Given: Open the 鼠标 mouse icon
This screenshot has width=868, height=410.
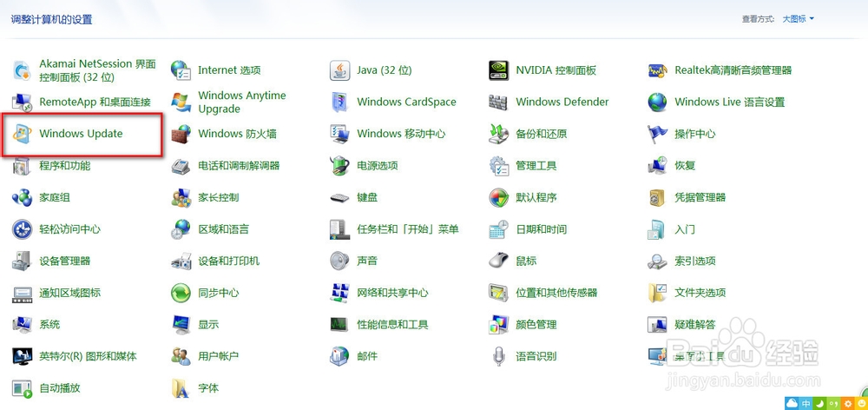Looking at the screenshot, I should pos(499,261).
